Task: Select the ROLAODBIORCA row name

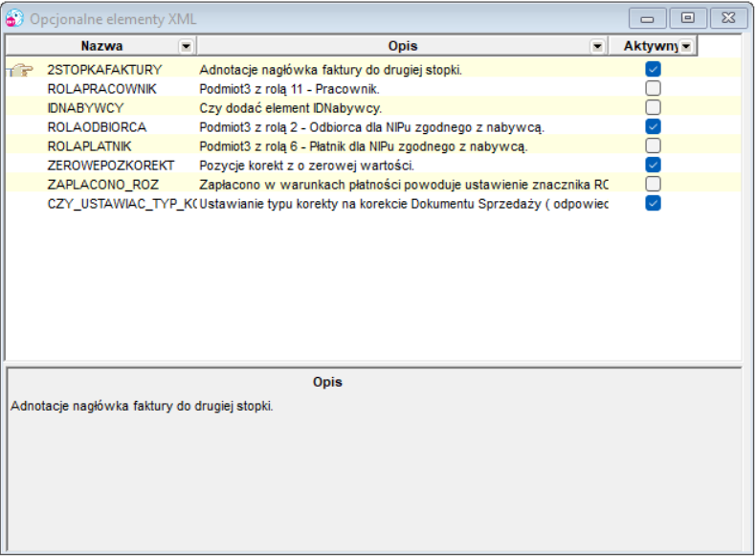Action: coord(97,127)
